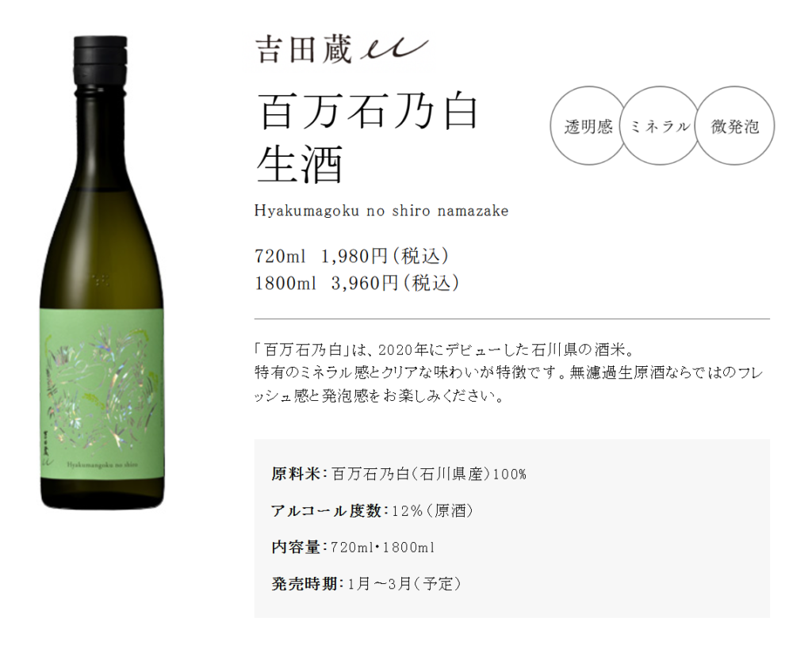
Task: Click the 吉田蔵u brand logo
Action: click(341, 50)
